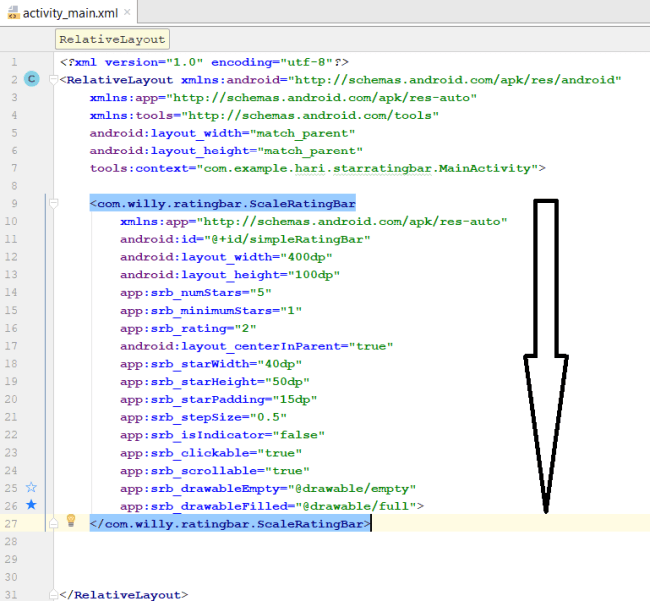Click the xmlns:app attribute on line 3
The height and width of the screenshot is (601, 650).
283,97
